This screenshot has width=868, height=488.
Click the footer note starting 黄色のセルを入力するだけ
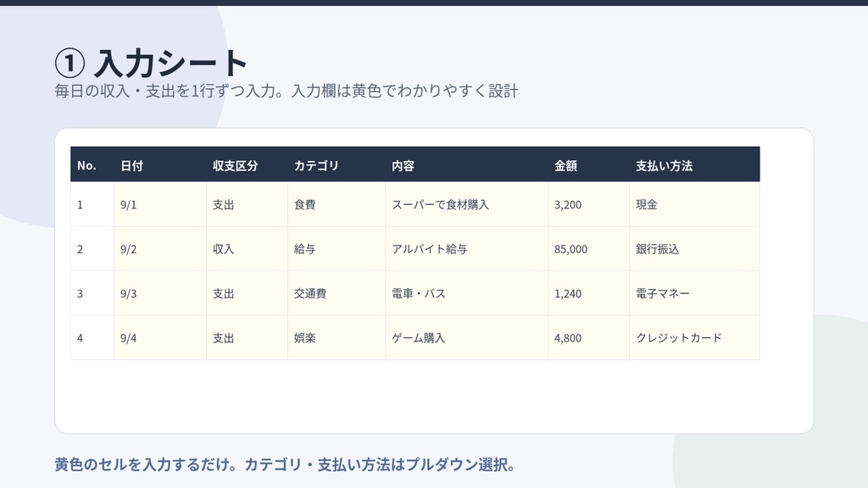[285, 464]
